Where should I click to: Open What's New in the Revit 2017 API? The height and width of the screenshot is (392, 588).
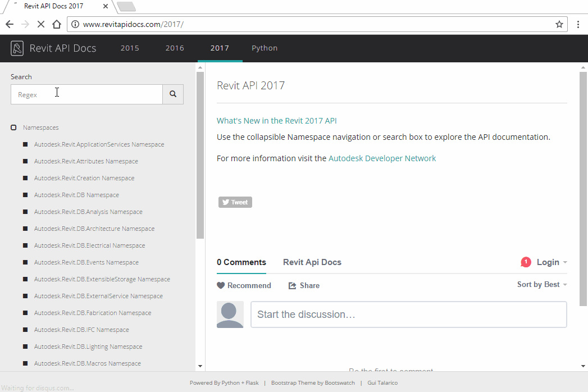(276, 120)
